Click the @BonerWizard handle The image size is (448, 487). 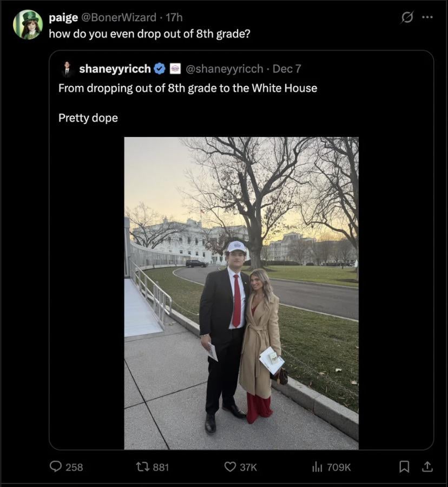coord(120,17)
